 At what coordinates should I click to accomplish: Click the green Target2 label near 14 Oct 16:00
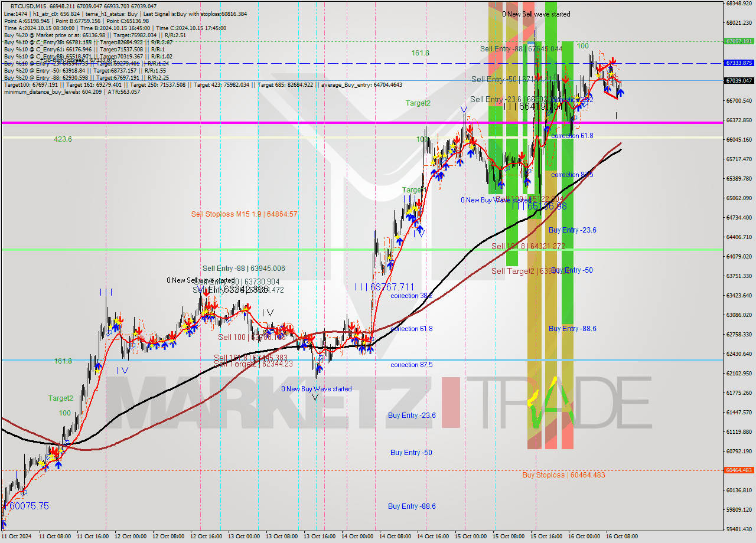(x=418, y=103)
